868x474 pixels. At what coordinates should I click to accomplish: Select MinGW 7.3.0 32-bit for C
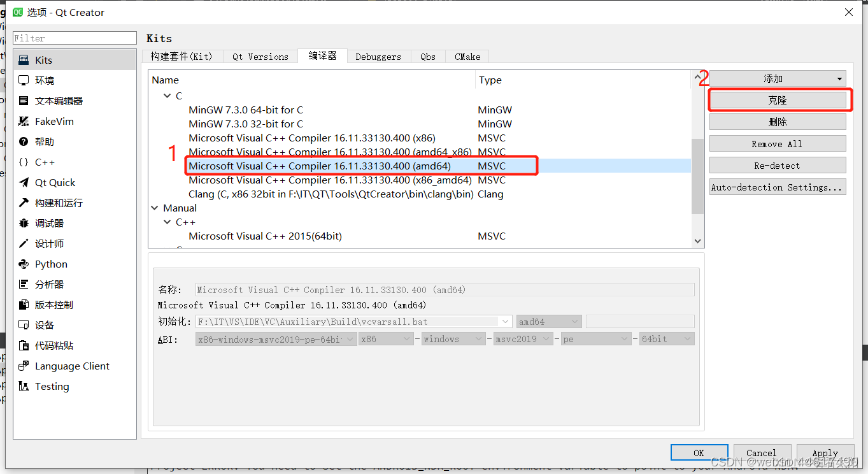[x=246, y=124]
